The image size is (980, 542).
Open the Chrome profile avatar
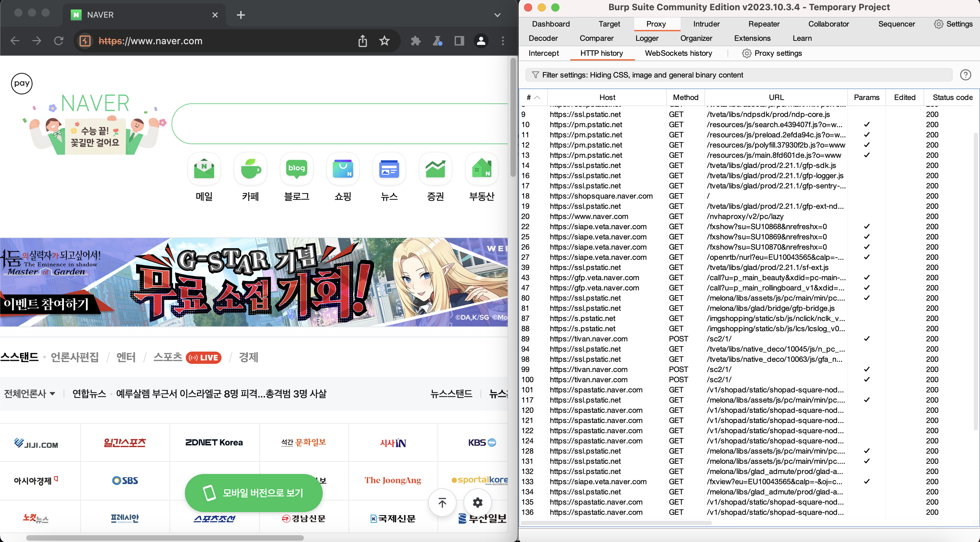pos(481,41)
